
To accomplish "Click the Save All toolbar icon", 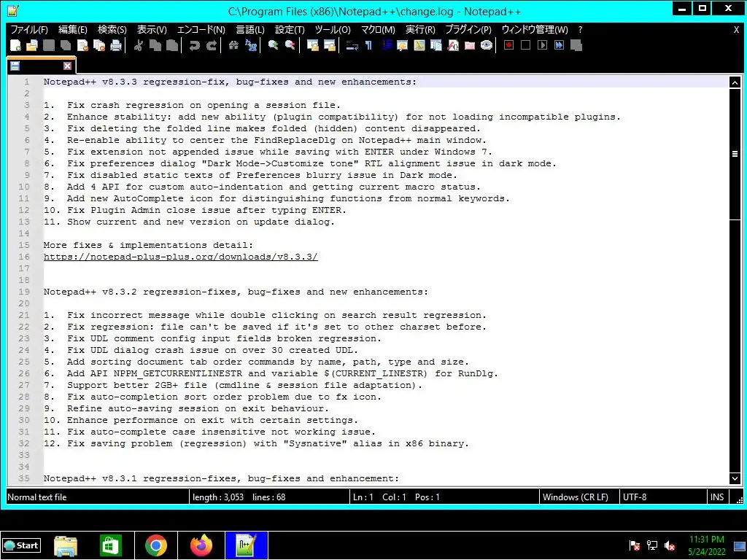I will click(66, 45).
